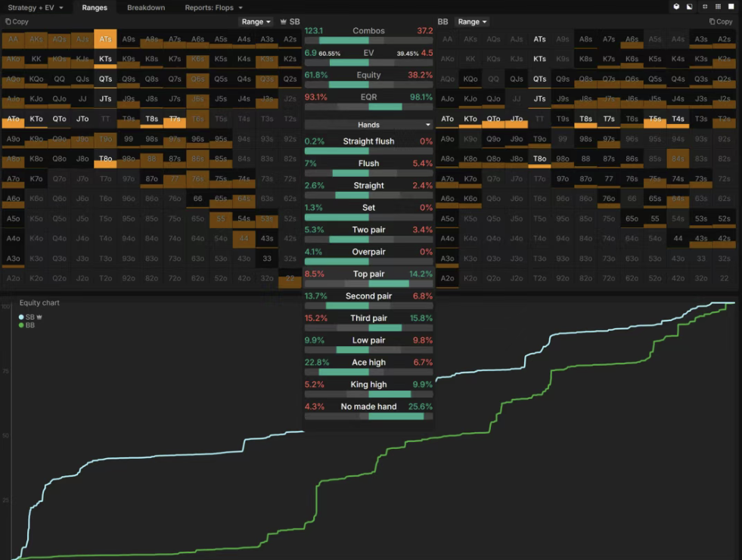Open the SB Range dropdown
Screen dimensions: 742x560
click(x=256, y=22)
